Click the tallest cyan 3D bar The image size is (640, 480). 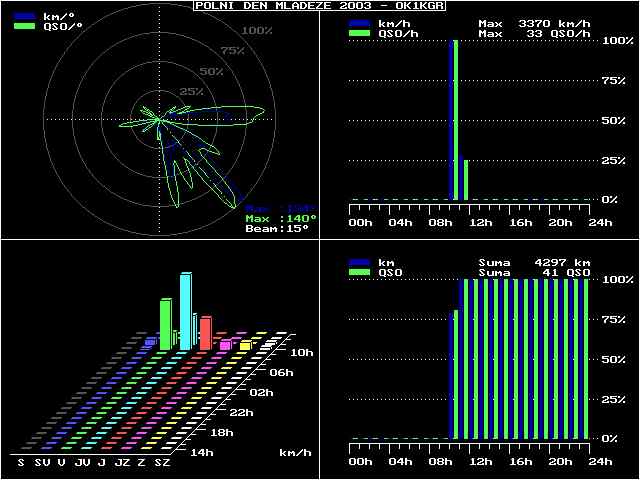point(185,310)
